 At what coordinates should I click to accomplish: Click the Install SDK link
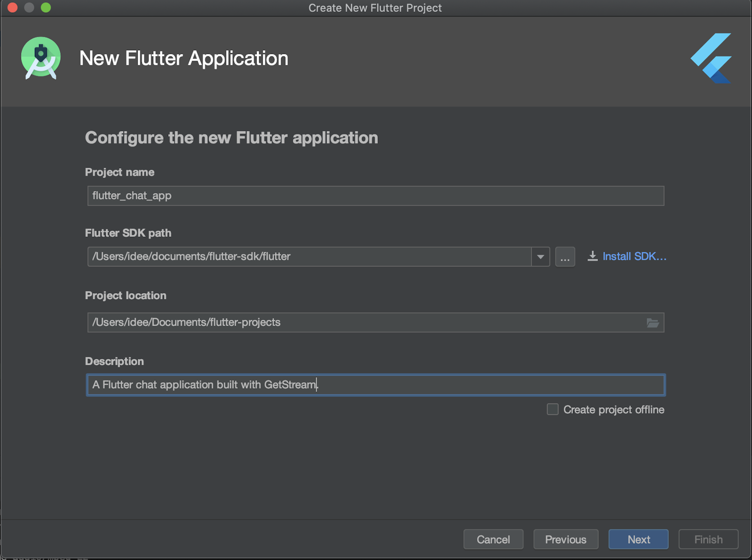(634, 256)
